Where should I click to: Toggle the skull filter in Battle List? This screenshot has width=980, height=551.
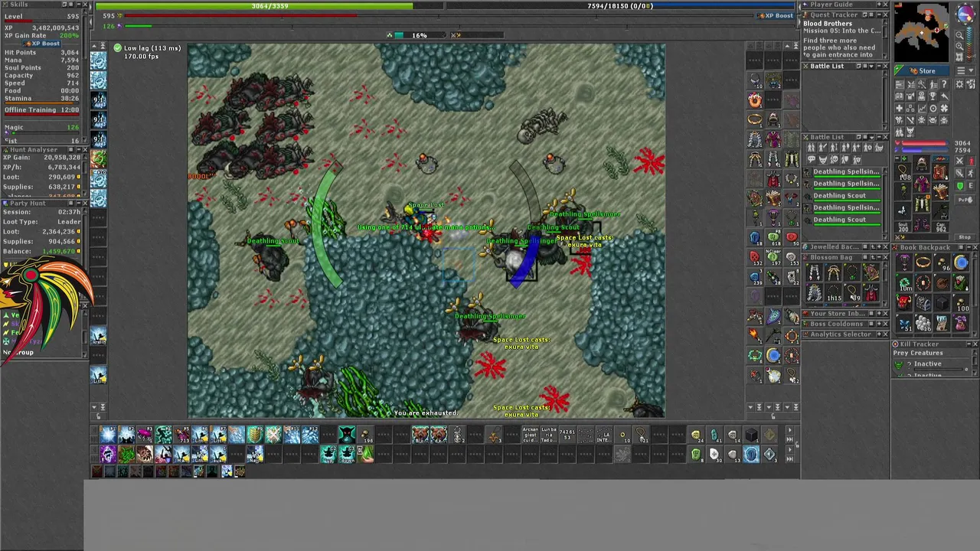pyautogui.click(x=834, y=159)
